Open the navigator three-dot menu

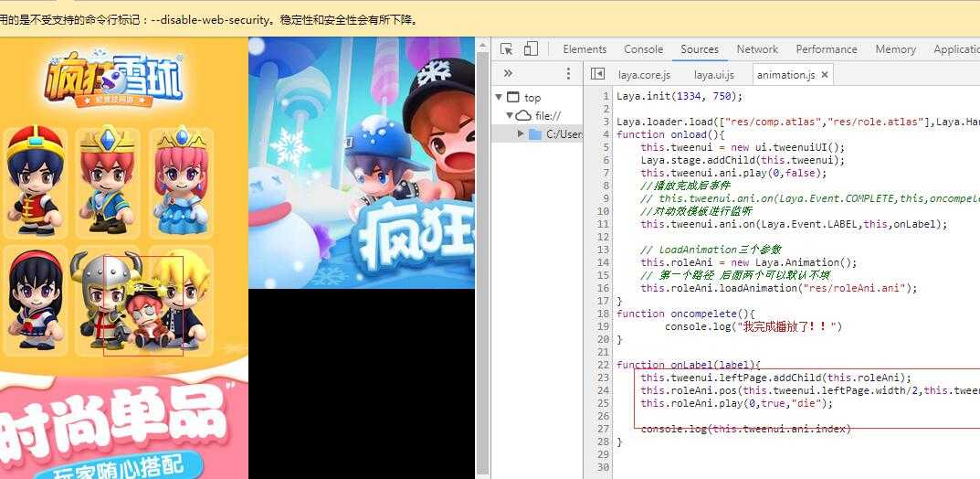coord(568,74)
